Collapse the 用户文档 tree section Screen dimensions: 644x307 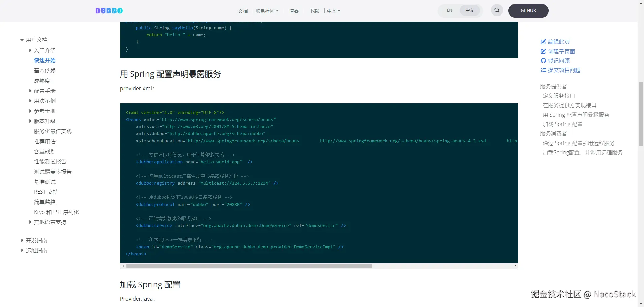click(22, 40)
